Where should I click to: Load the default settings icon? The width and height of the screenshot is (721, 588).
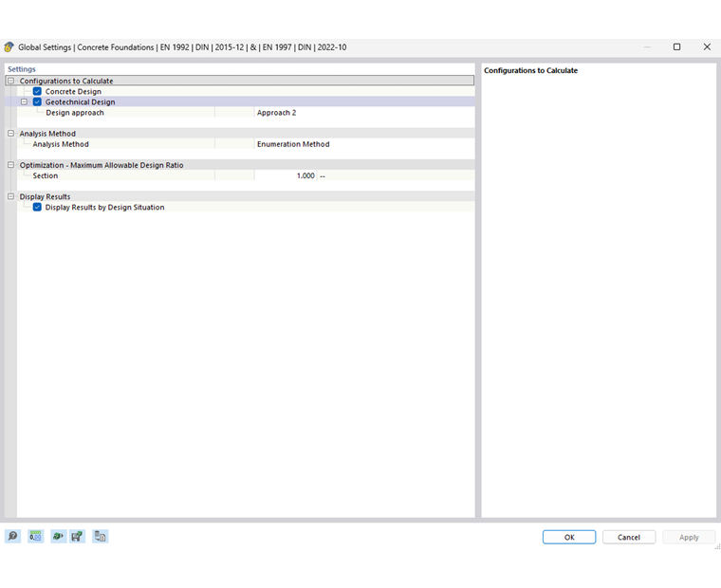click(x=58, y=536)
